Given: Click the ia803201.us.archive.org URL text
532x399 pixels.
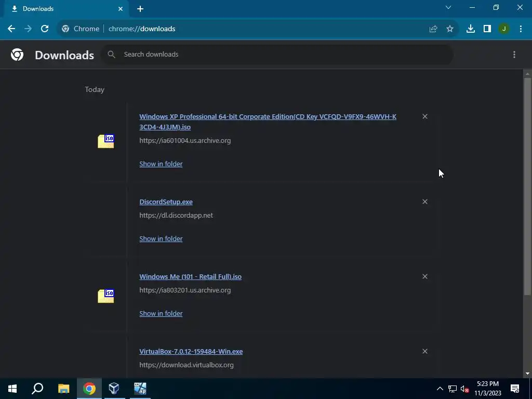Looking at the screenshot, I should tap(185, 290).
